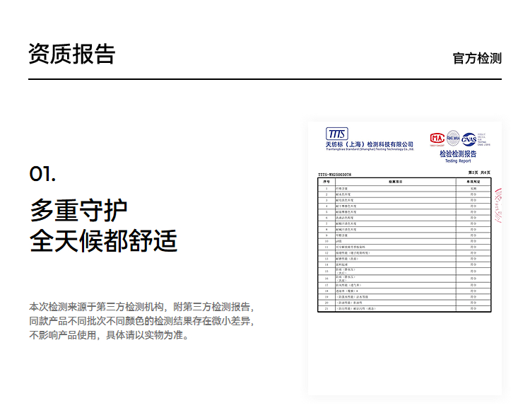This screenshot has height=420, width=530.
Task: Click the 第2页 共6页 page indicator
Action: [x=479, y=173]
